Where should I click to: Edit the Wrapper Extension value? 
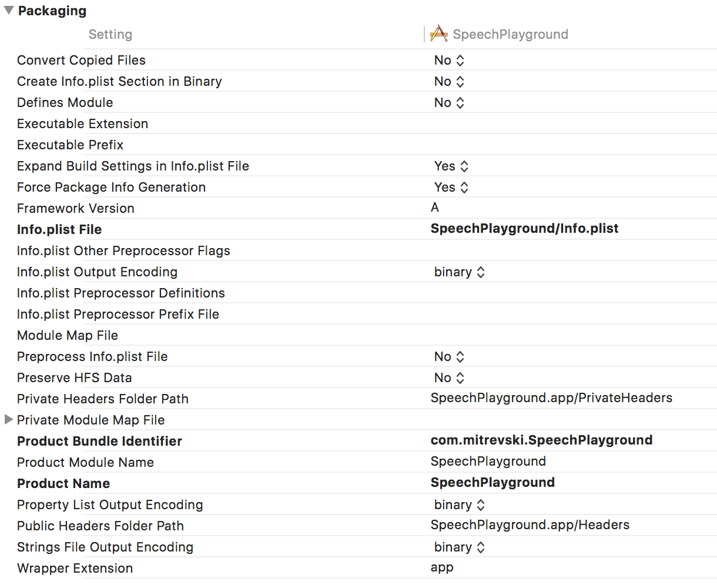tap(442, 568)
